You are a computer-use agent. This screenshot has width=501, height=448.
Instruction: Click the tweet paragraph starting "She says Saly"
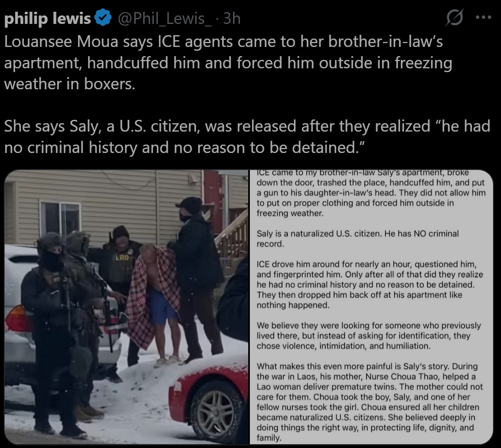point(247,137)
